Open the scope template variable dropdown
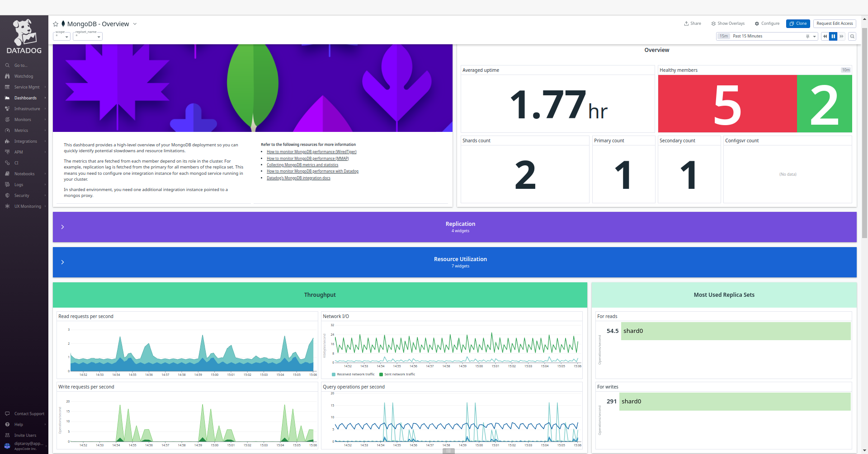The height and width of the screenshot is (454, 868). pos(61,36)
